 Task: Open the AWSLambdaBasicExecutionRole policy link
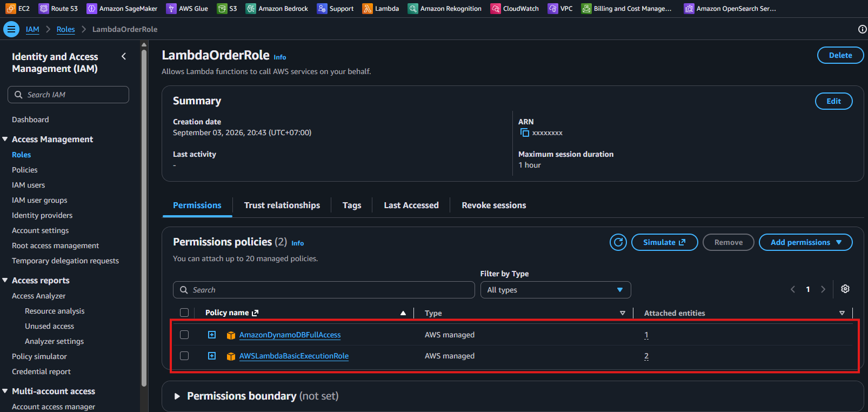294,356
